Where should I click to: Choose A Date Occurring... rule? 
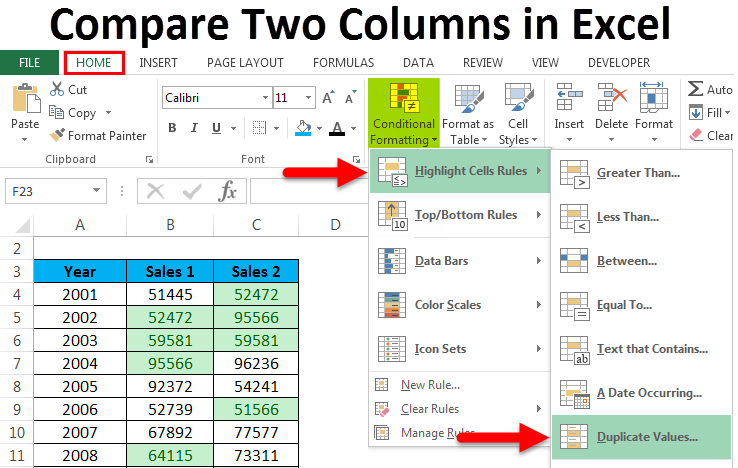point(641,393)
